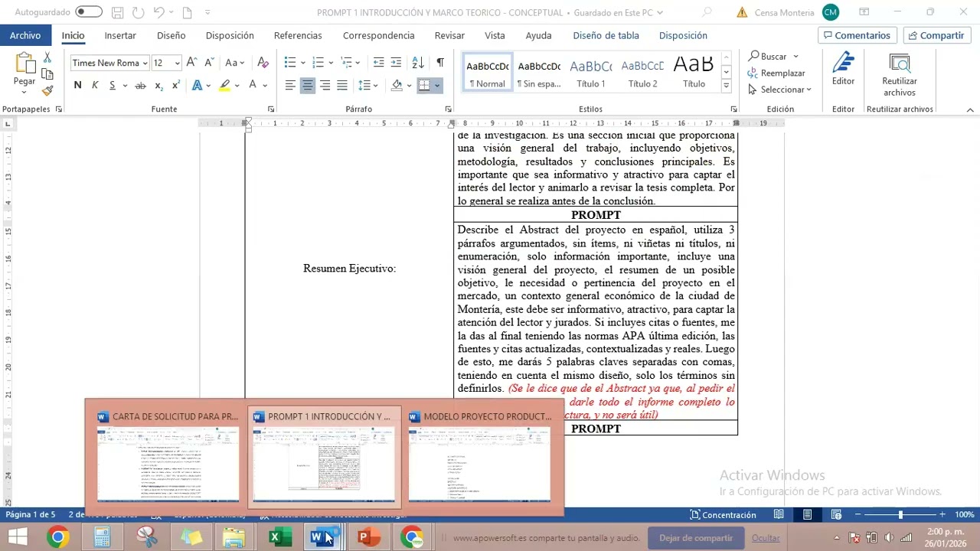This screenshot has height=551, width=980.
Task: Click the Save icon in title bar
Action: [x=117, y=12]
